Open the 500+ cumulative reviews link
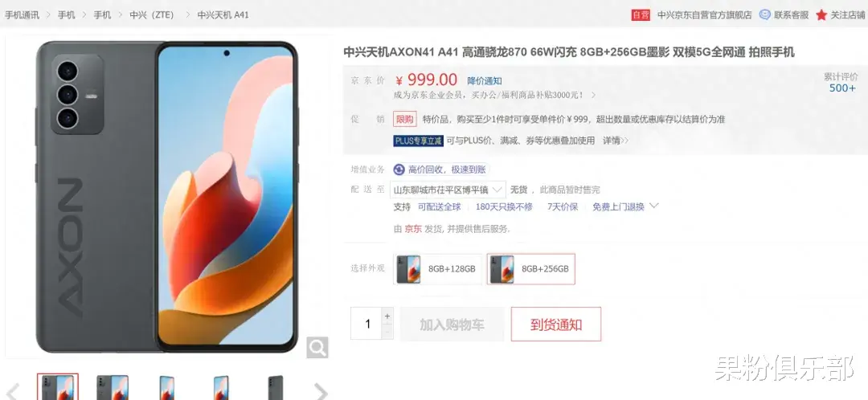 (842, 88)
